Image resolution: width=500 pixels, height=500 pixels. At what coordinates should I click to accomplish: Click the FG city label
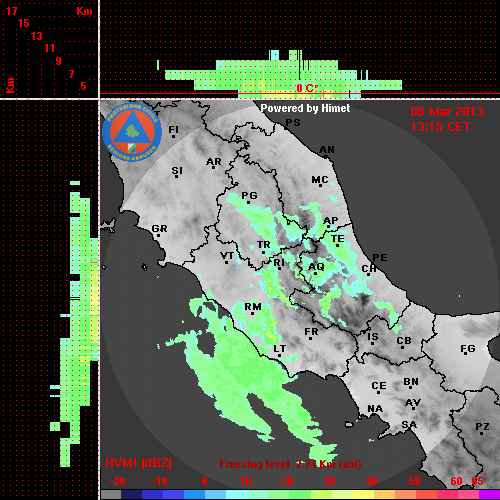click(x=468, y=349)
